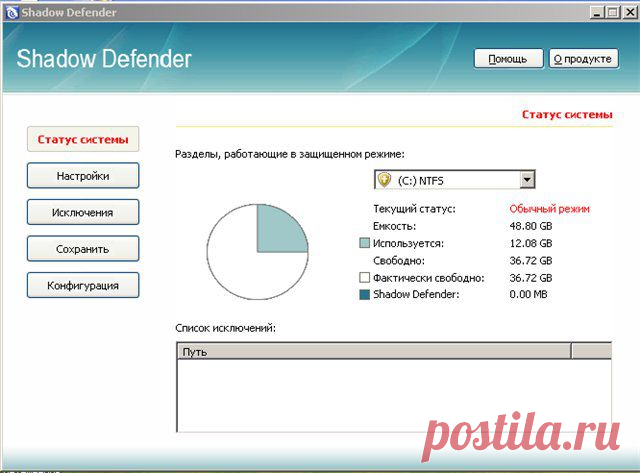The image size is (640, 473).
Task: Open the Конфигурация section
Action: coord(82,285)
